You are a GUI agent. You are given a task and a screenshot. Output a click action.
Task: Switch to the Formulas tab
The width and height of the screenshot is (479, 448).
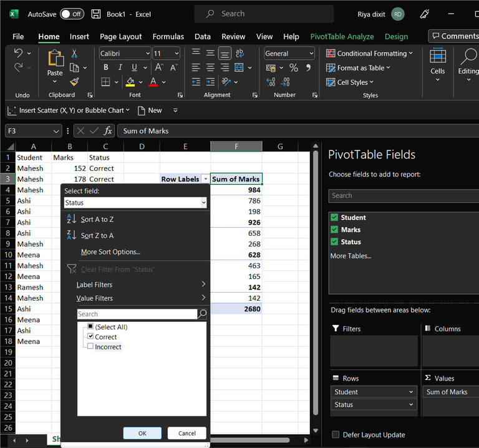(168, 37)
